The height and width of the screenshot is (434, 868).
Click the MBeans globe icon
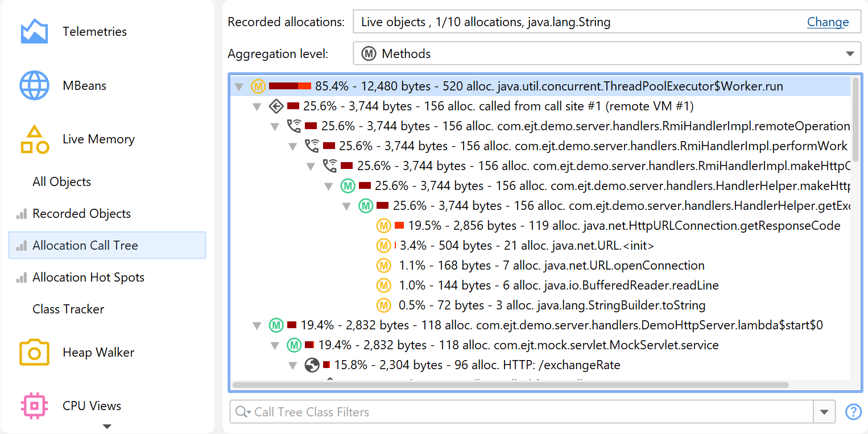tap(34, 85)
